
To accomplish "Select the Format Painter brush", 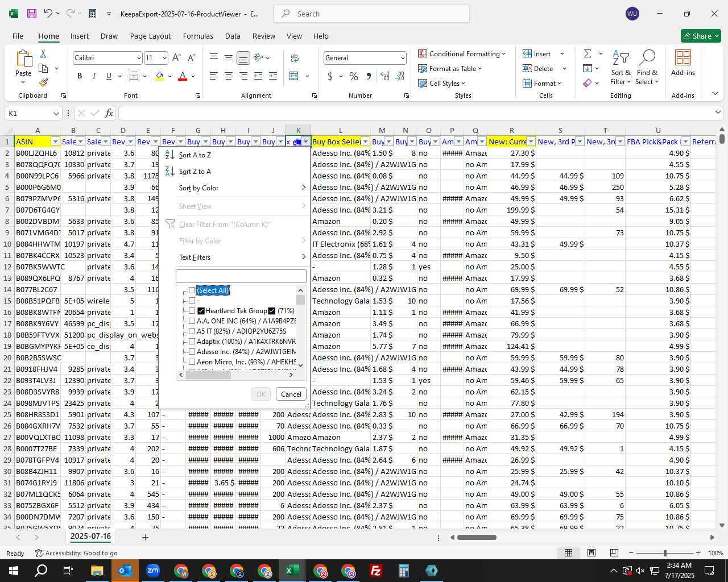I will 43,82.
